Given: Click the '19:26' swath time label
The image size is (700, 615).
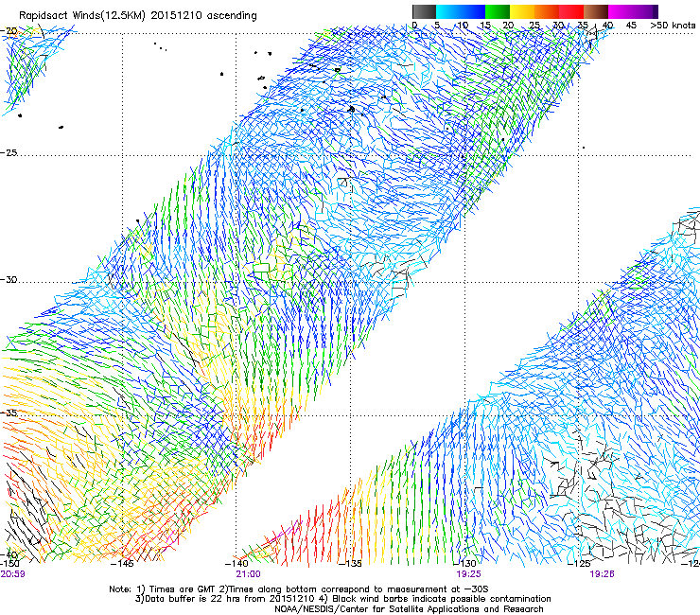Looking at the screenshot, I should click(x=602, y=574).
